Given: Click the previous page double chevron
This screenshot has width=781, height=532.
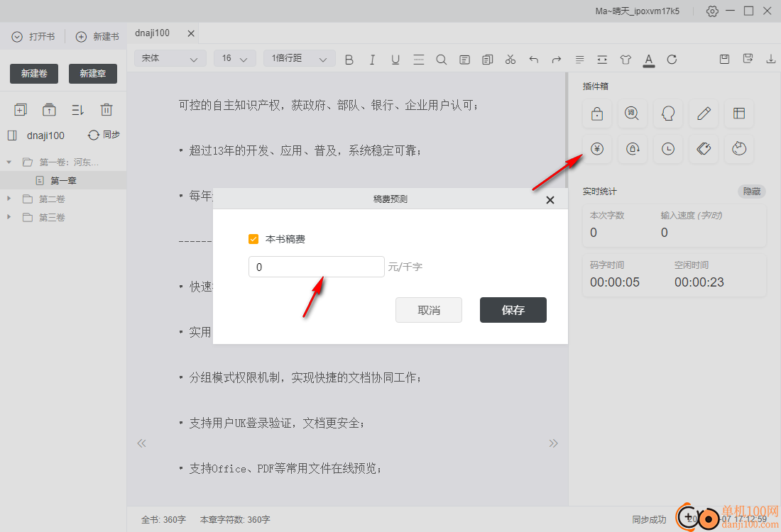Looking at the screenshot, I should (142, 443).
